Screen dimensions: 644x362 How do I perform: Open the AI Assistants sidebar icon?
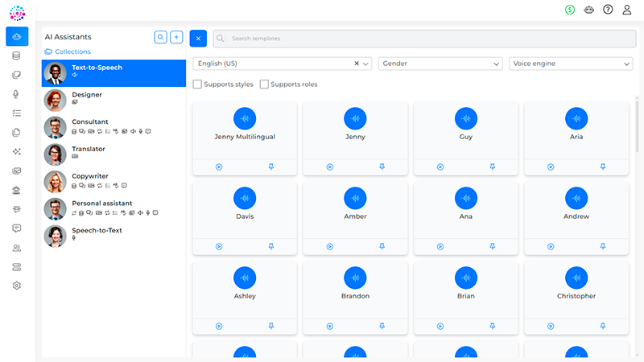tap(17, 36)
